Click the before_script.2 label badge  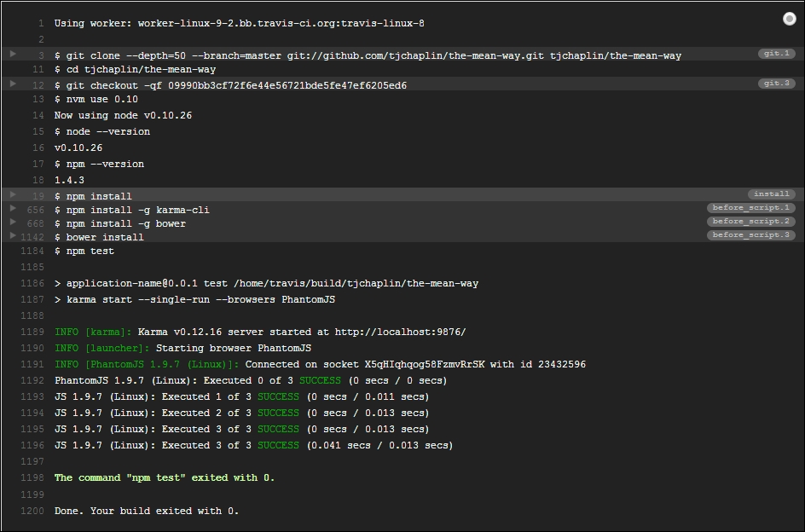750,222
